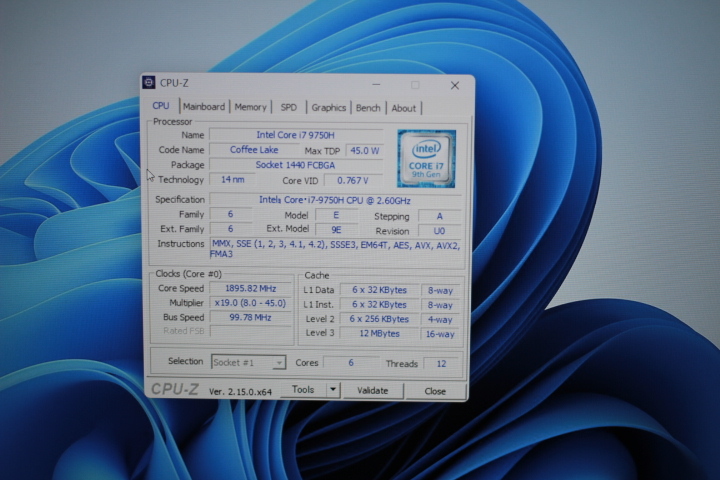This screenshot has height=480, width=720.
Task: Click the Stepping value A
Action: click(x=439, y=216)
